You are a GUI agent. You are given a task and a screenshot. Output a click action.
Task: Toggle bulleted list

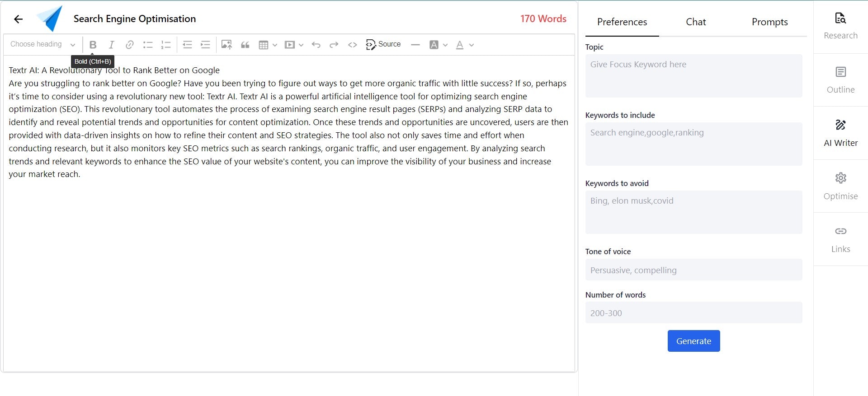point(147,45)
